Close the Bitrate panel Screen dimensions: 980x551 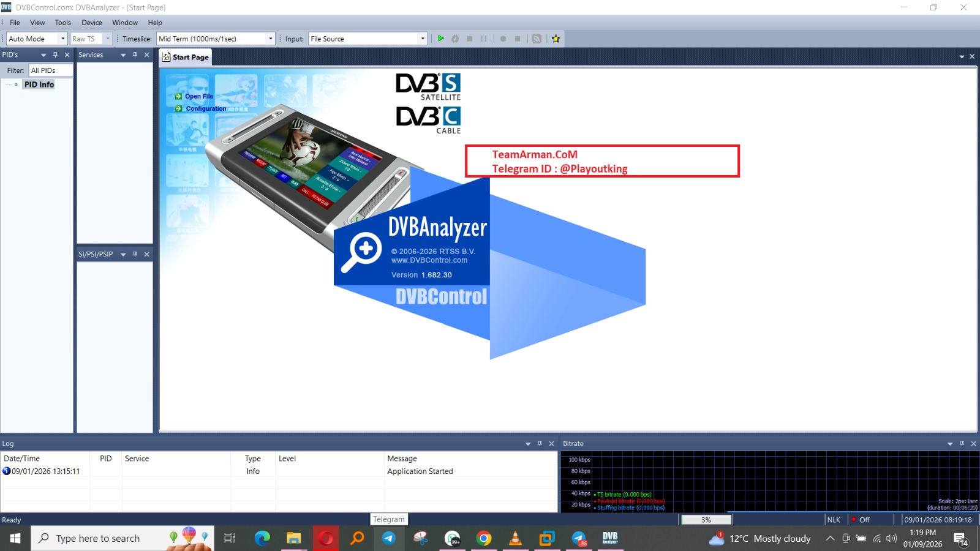pos(973,444)
